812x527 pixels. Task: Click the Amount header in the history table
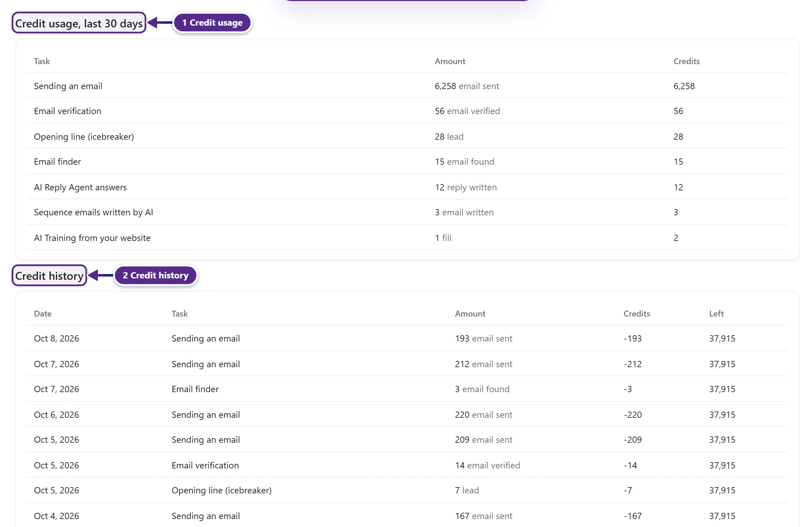click(470, 314)
